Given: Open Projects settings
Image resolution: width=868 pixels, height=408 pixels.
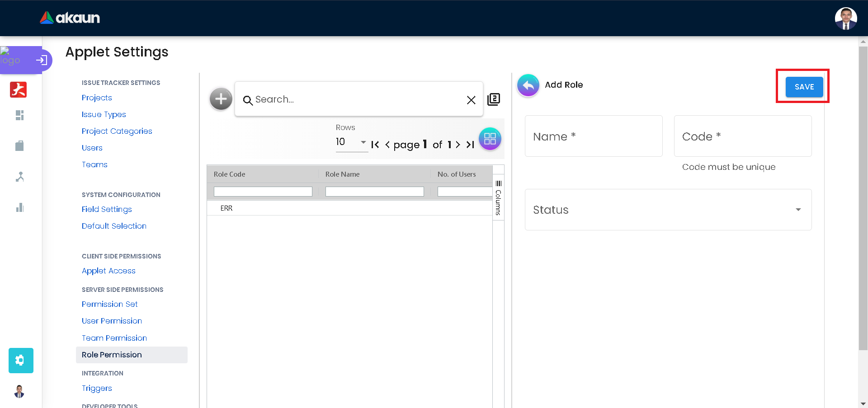Looking at the screenshot, I should (97, 98).
